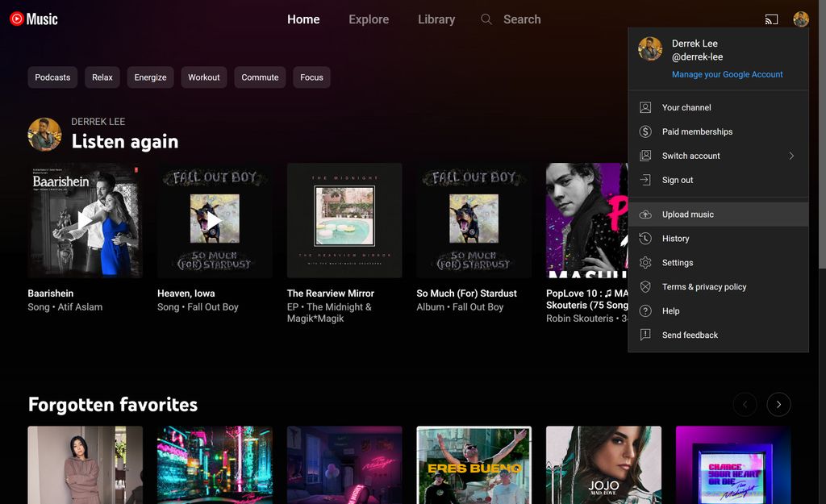Open Your channel via its person icon
Image resolution: width=826 pixels, height=504 pixels.
[645, 106]
